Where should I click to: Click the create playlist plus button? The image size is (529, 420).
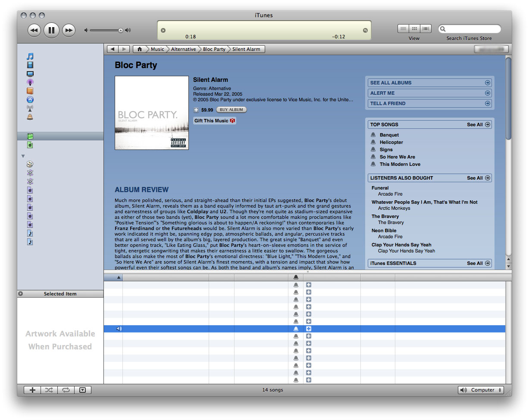(x=32, y=390)
